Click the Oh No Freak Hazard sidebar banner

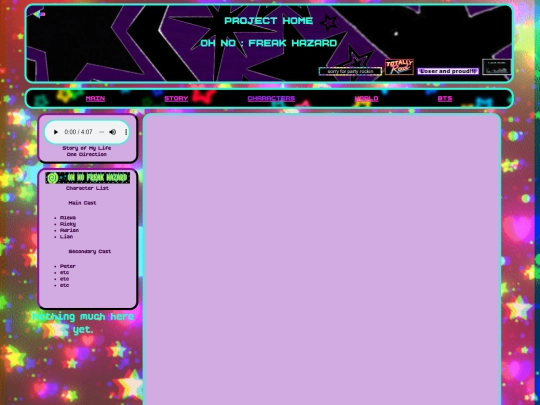88,178
